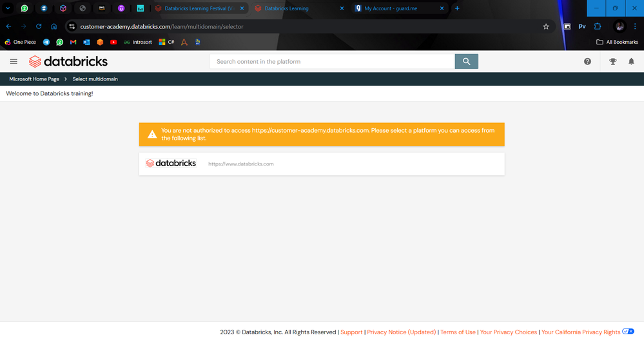Click the browser home icon
644x342 pixels.
[54, 26]
